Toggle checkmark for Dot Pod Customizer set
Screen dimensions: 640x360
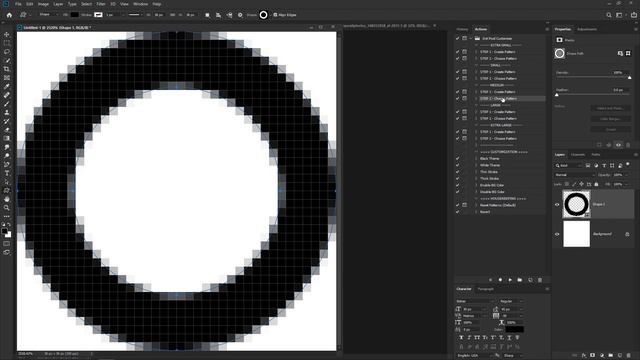[457, 38]
